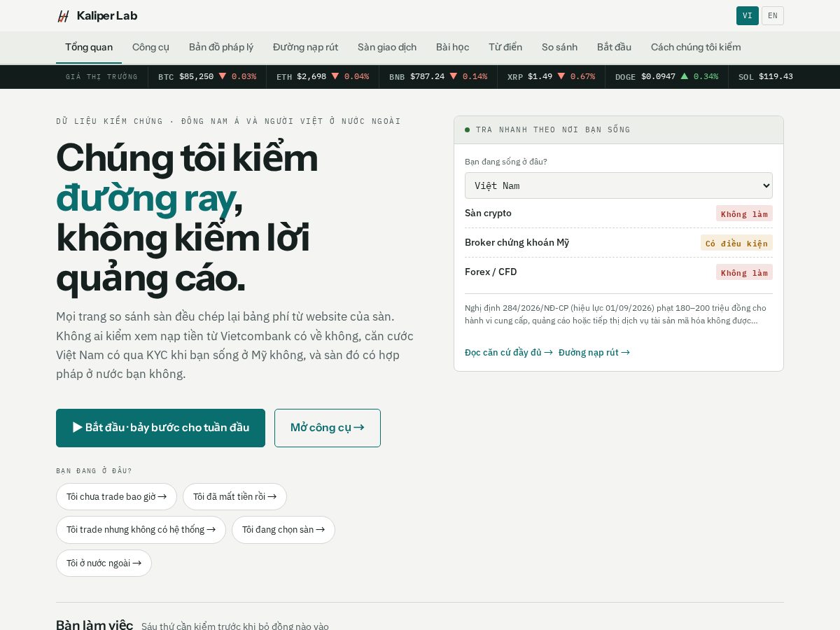840x630 pixels.
Task: Click the Không làm badge for Forex / CFD
Action: 744,272
